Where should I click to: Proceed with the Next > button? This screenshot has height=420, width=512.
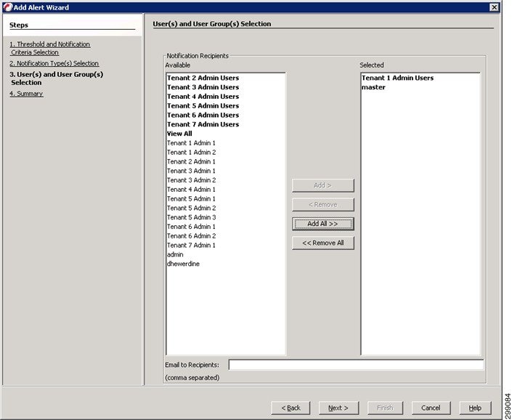tap(338, 408)
